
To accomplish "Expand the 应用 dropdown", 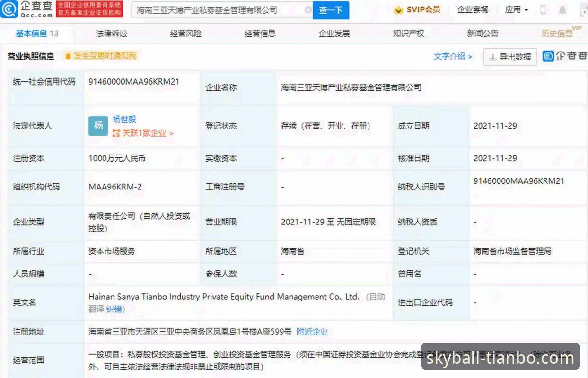I will coord(517,9).
